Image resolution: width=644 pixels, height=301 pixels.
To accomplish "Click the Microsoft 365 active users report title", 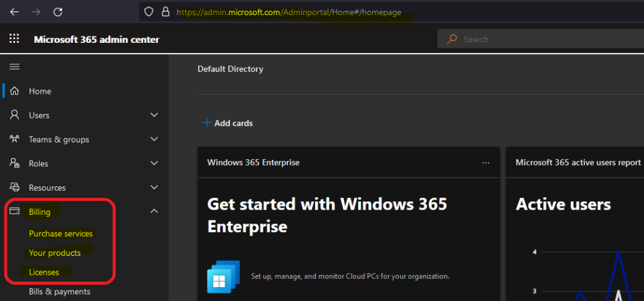I will [x=579, y=162].
